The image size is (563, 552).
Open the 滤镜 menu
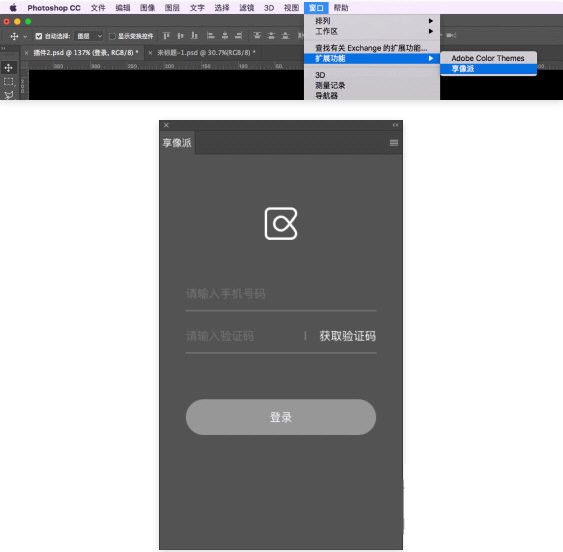pos(246,8)
